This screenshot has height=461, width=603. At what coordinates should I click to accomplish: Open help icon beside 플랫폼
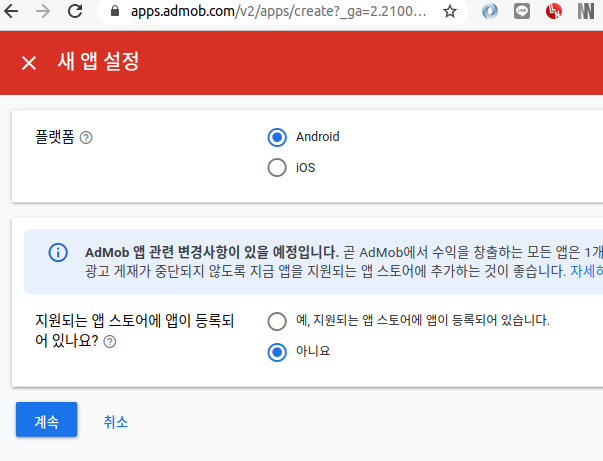tap(86, 138)
